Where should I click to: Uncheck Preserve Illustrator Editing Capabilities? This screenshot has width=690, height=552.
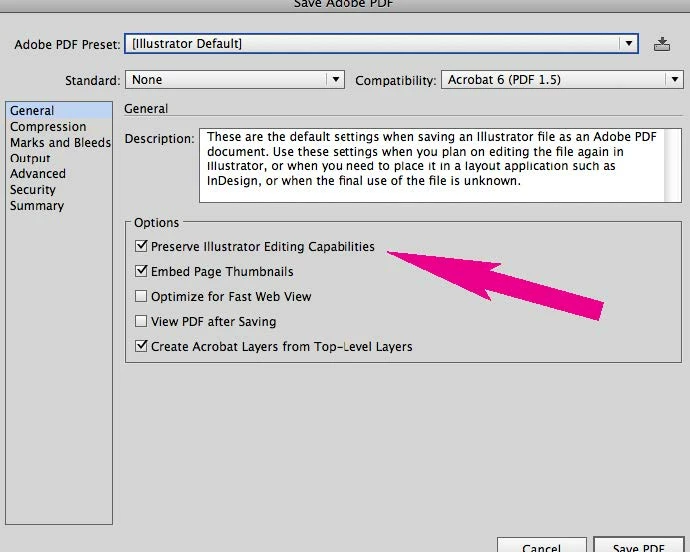[x=141, y=246]
